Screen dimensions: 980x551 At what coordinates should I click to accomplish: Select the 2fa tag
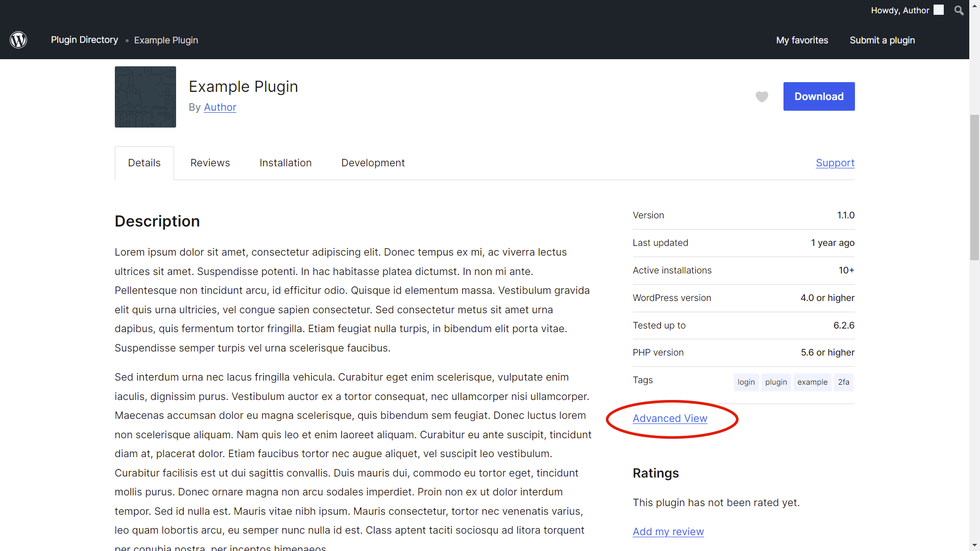coord(843,382)
